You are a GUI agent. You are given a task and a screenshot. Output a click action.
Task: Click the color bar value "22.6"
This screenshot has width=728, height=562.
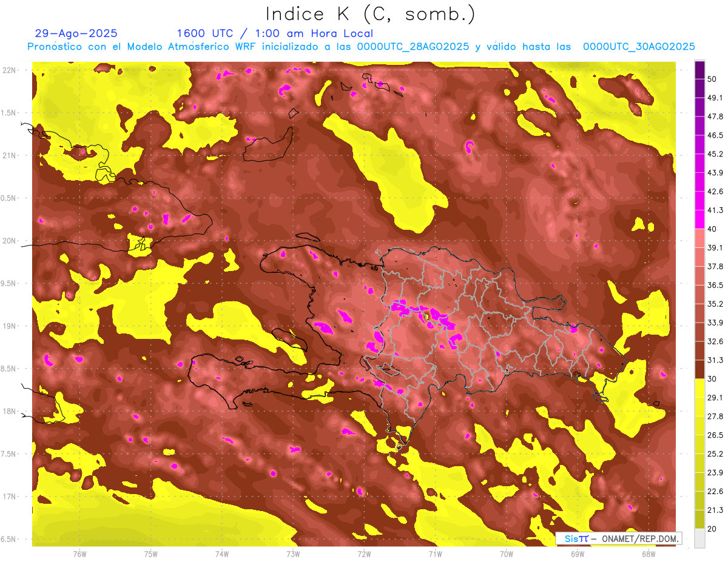point(715,491)
